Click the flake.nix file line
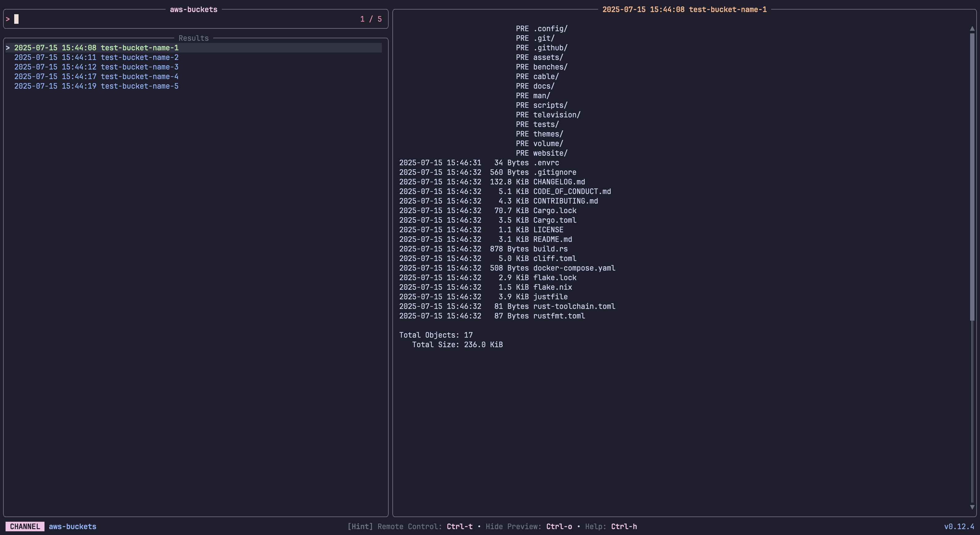This screenshot has height=535, width=980. (485, 287)
